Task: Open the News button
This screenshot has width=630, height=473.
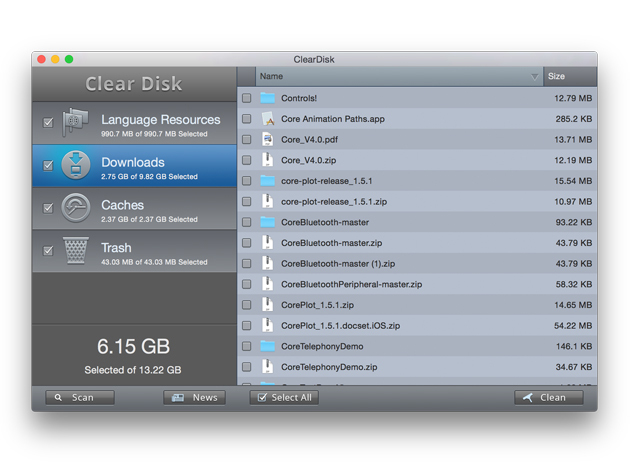Action: coord(194,397)
